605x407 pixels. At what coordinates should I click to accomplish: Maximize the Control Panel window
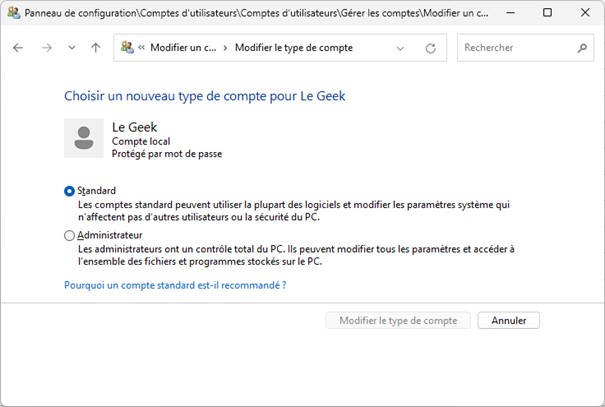547,13
